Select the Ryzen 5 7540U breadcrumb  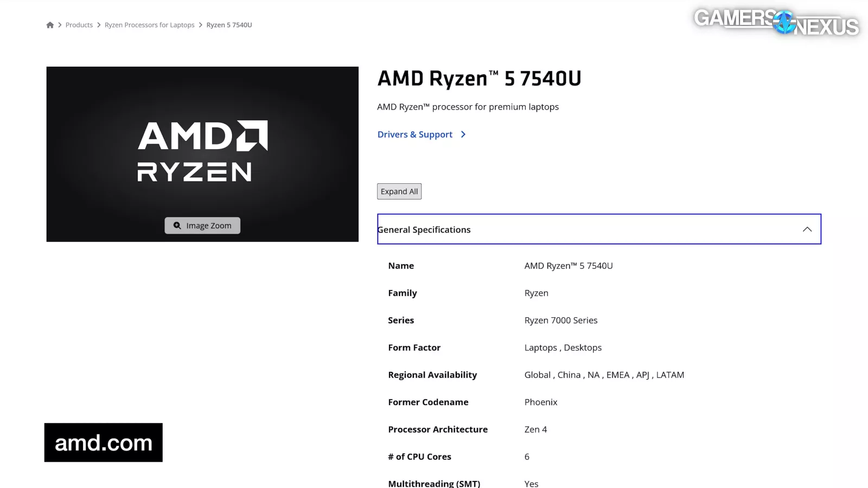[229, 25]
